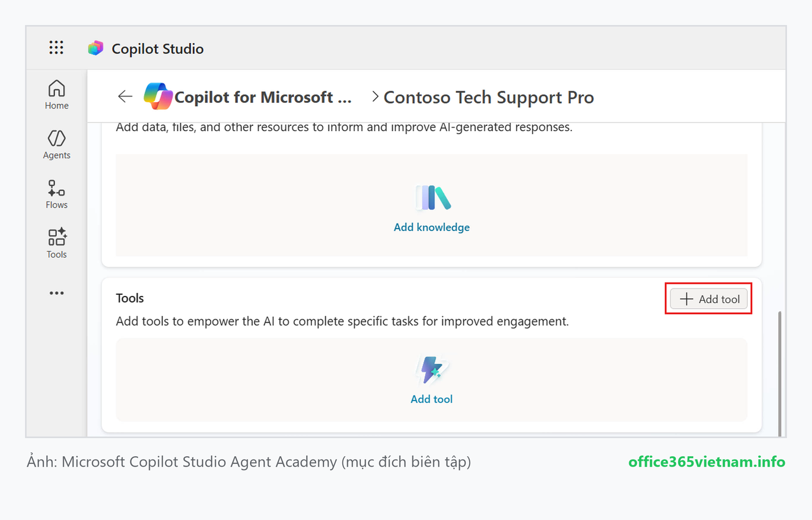Open Flows in the sidebar
This screenshot has width=812, height=520.
57,194
